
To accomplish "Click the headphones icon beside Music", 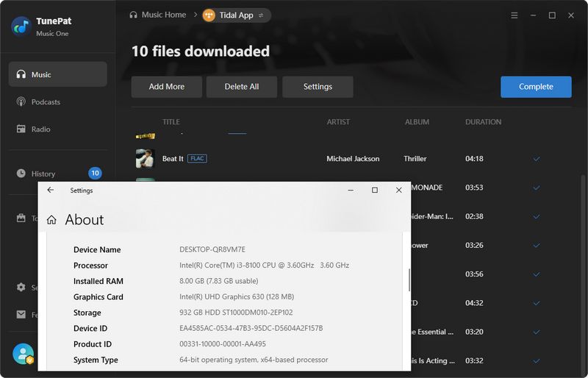I will 21,74.
